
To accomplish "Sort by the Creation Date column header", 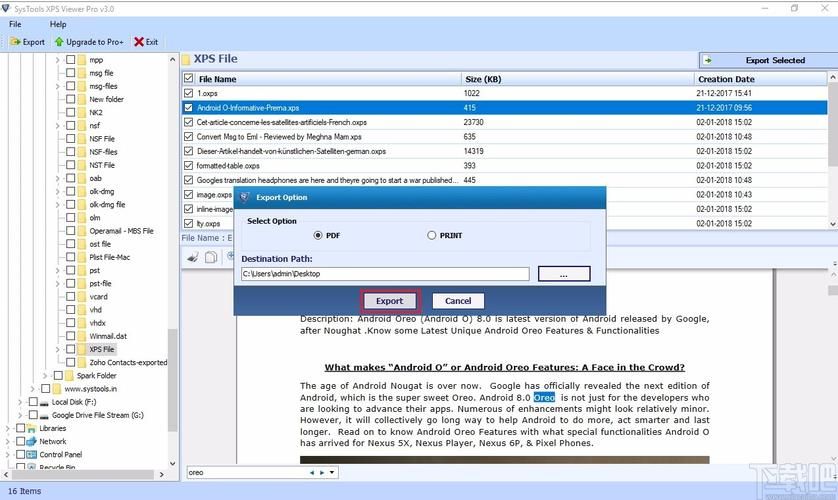I will click(x=760, y=79).
